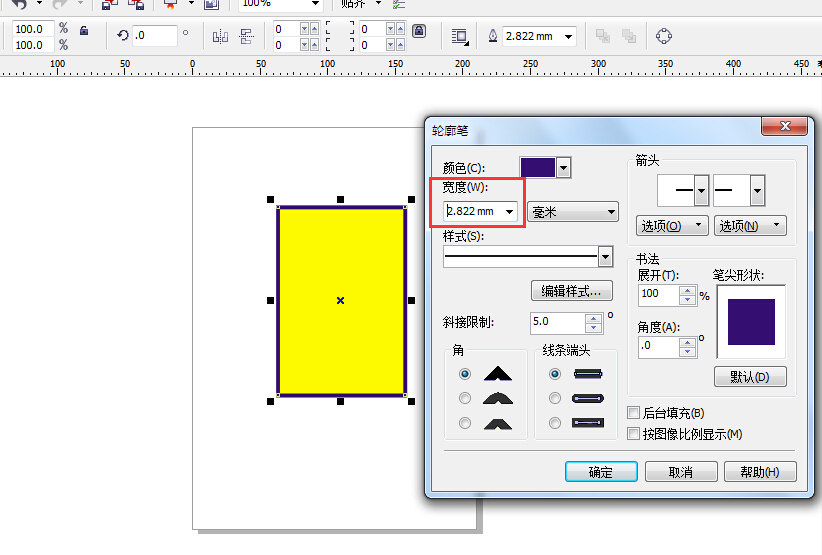
Task: Click the square line cap icon
Action: [x=588, y=374]
